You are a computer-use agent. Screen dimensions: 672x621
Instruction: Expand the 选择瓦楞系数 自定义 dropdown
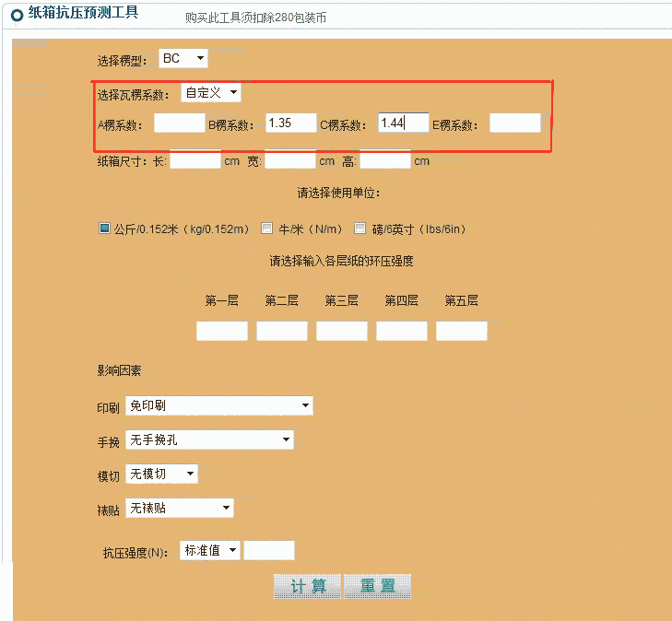tap(211, 93)
